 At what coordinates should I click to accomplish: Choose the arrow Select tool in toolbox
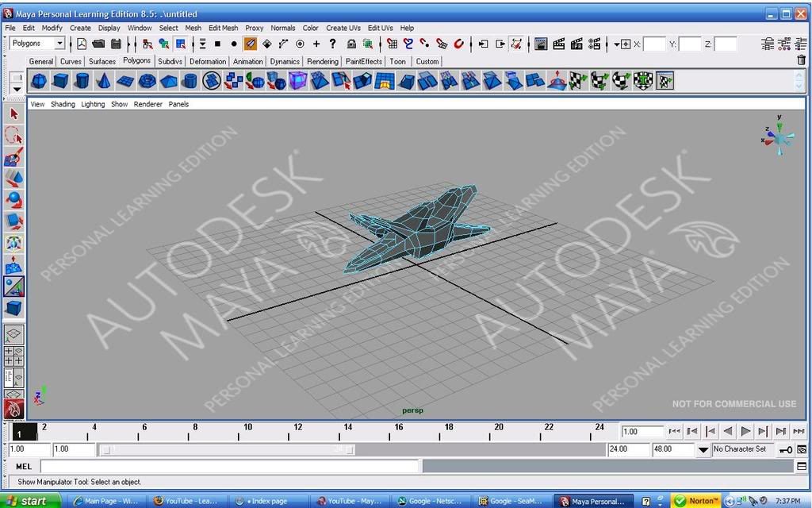pos(14,114)
